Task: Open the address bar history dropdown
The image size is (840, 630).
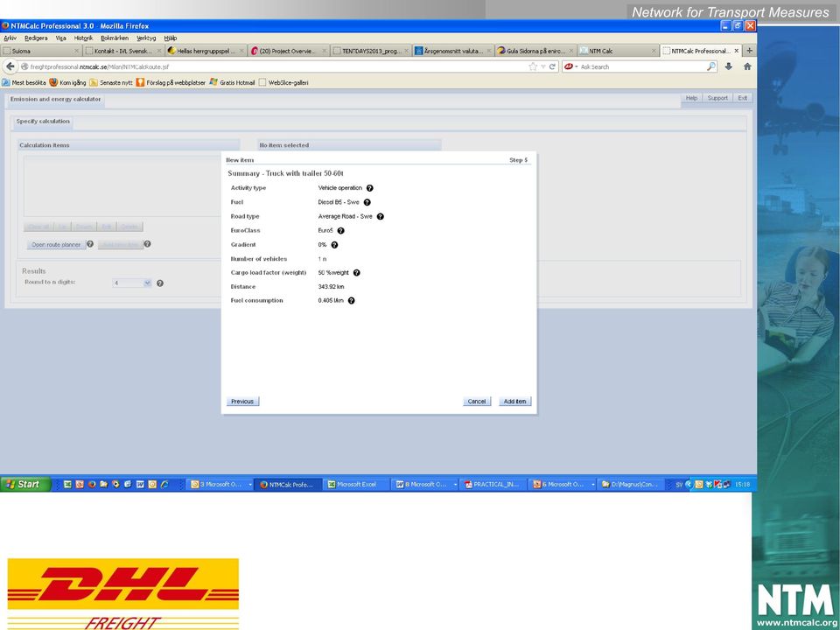Action: (x=542, y=66)
